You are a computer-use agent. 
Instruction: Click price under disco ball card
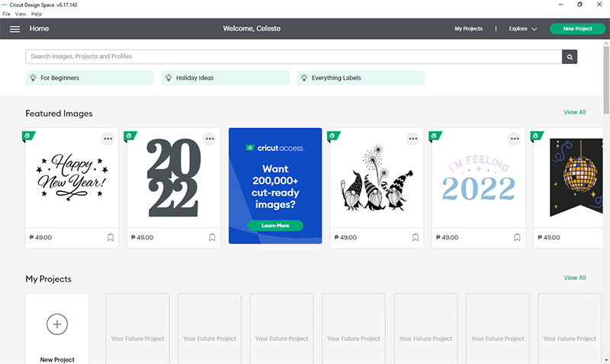[x=549, y=238]
